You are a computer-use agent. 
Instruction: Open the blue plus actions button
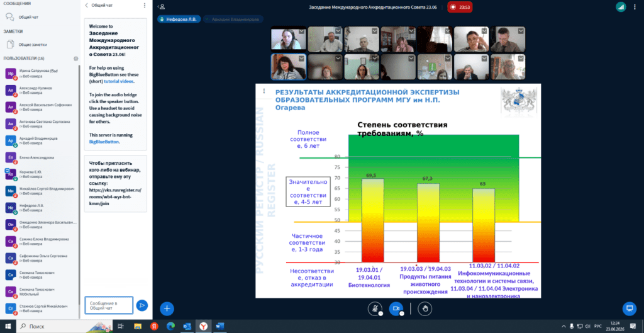coord(167,308)
